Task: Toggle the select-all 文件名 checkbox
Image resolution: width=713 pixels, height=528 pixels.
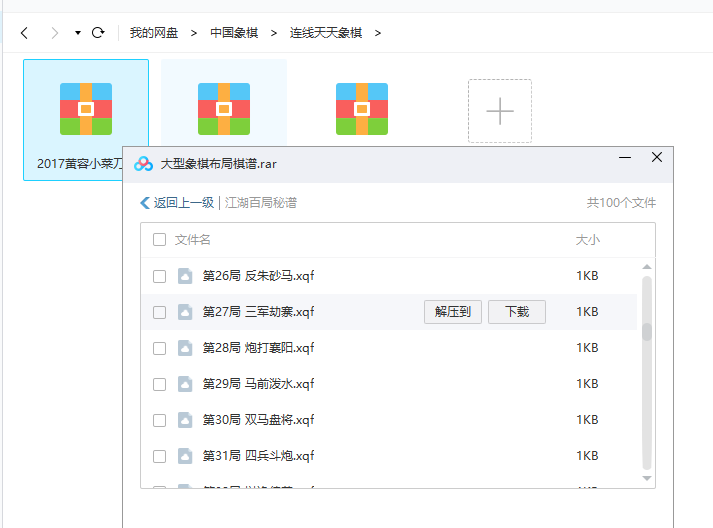Action: pyautogui.click(x=159, y=240)
